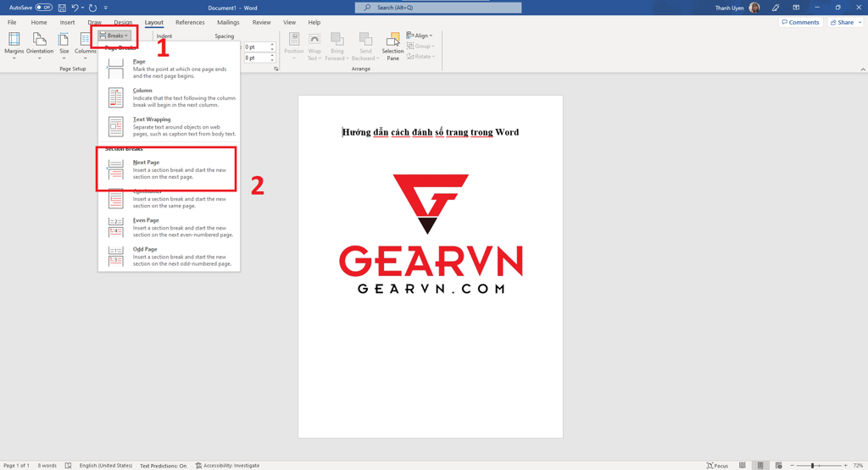Click the proofing check icon in status bar
The height and width of the screenshot is (470, 868).
tap(68, 466)
